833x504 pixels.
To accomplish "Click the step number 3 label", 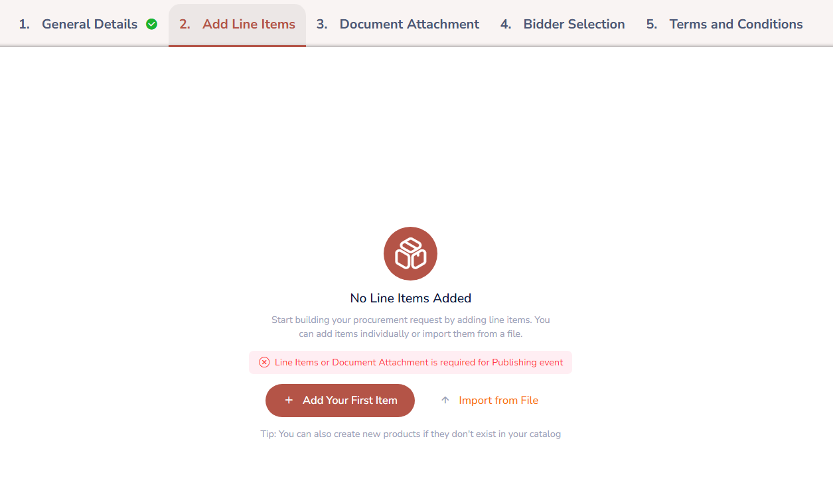I will click(322, 25).
